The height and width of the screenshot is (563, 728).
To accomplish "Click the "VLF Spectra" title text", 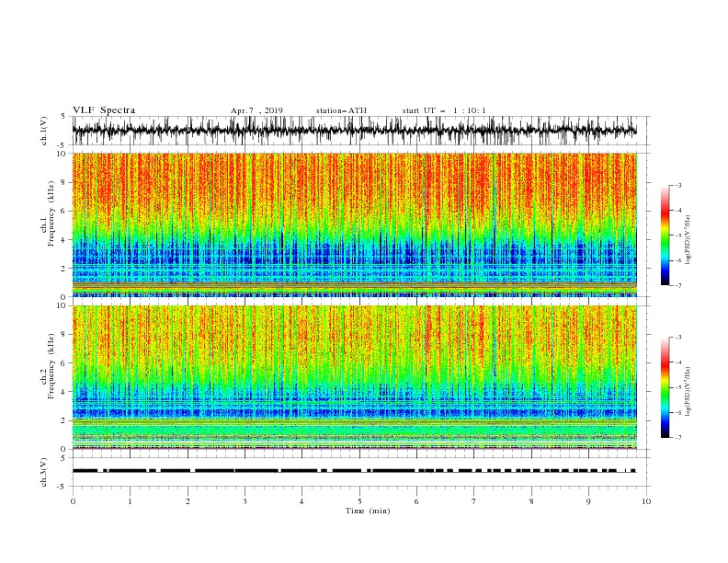I will click(x=104, y=110).
